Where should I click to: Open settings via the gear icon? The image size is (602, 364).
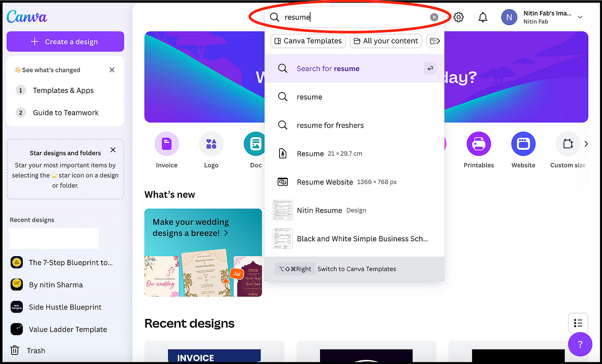click(459, 17)
